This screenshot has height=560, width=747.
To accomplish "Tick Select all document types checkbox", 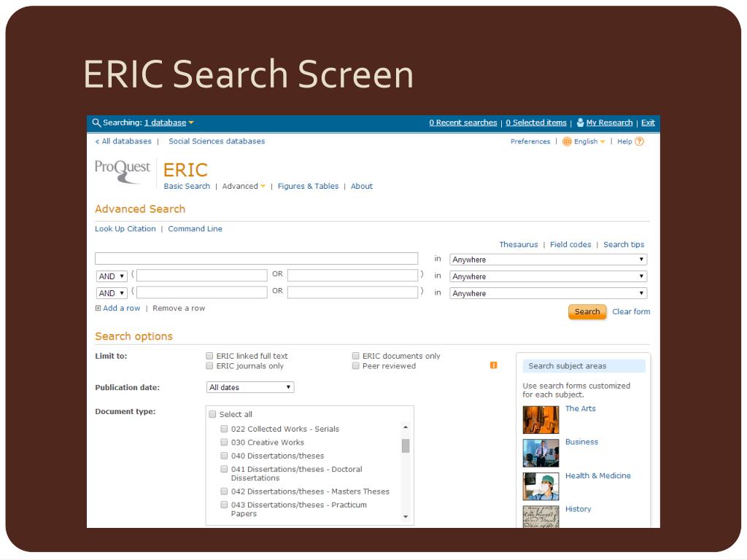I will 213,414.
